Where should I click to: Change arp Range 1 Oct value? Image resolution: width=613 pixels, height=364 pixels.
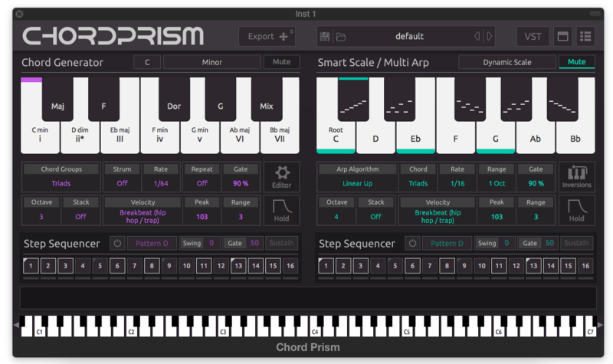[497, 183]
